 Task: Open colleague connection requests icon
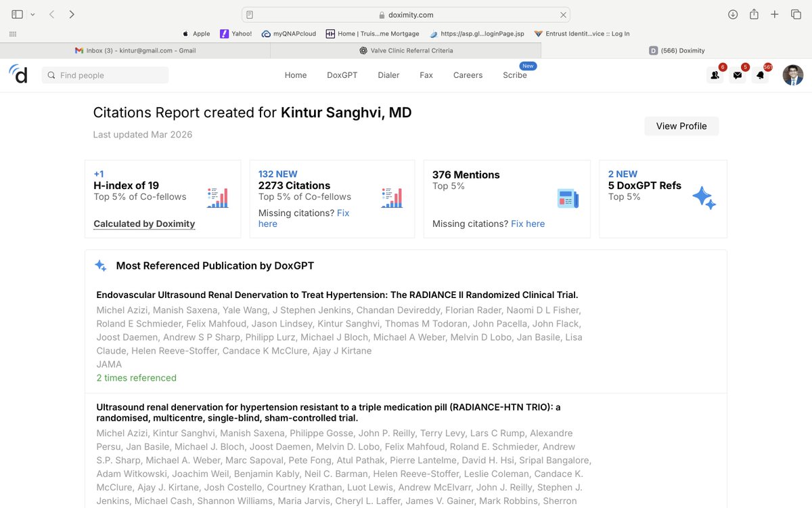click(715, 75)
